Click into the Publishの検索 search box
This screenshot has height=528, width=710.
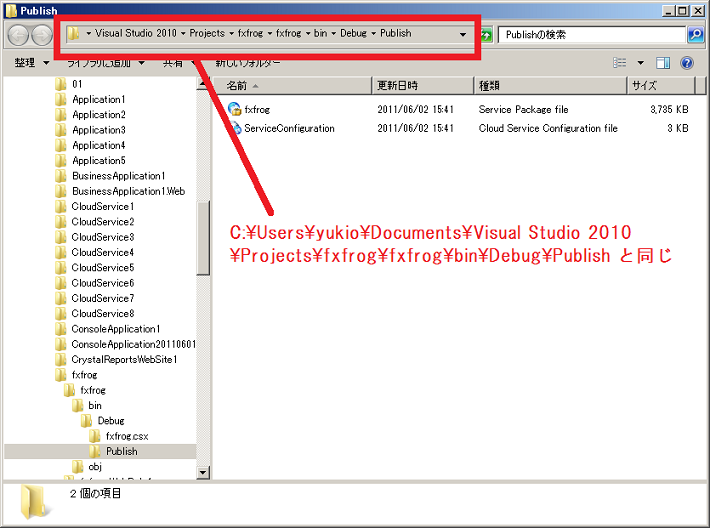point(590,34)
